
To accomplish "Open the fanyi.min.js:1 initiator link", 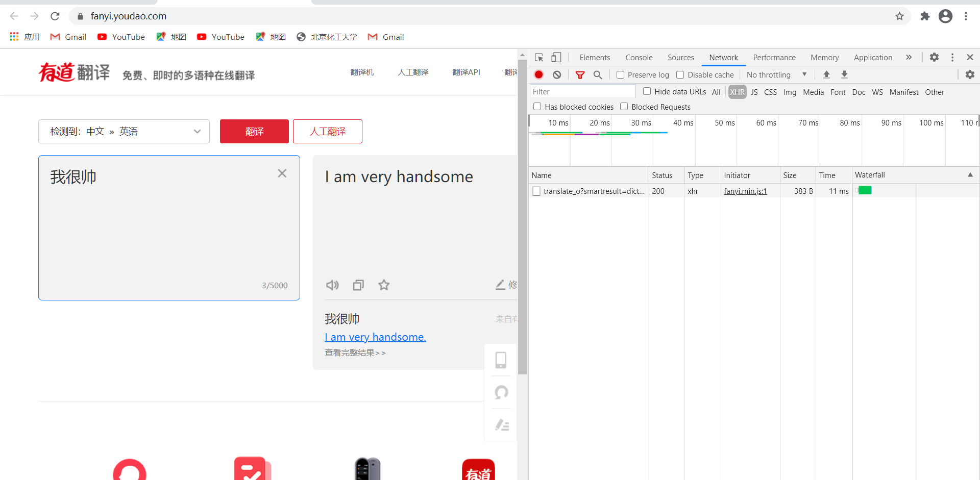I will (x=745, y=191).
